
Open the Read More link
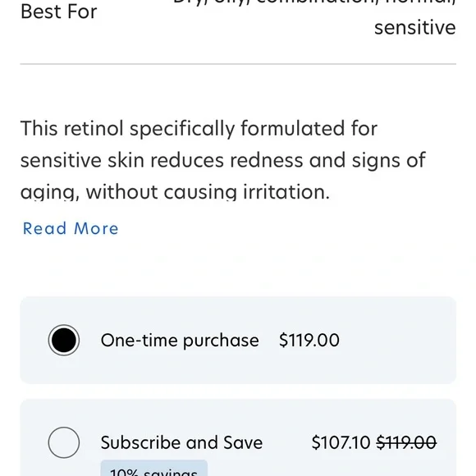[x=71, y=228]
